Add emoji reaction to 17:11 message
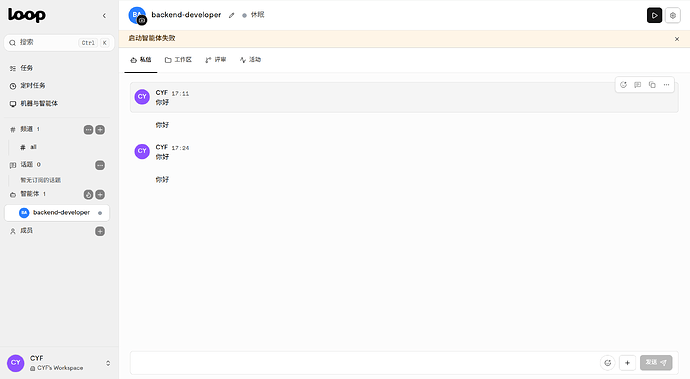Viewport: 690px width, 379px height. [623, 85]
